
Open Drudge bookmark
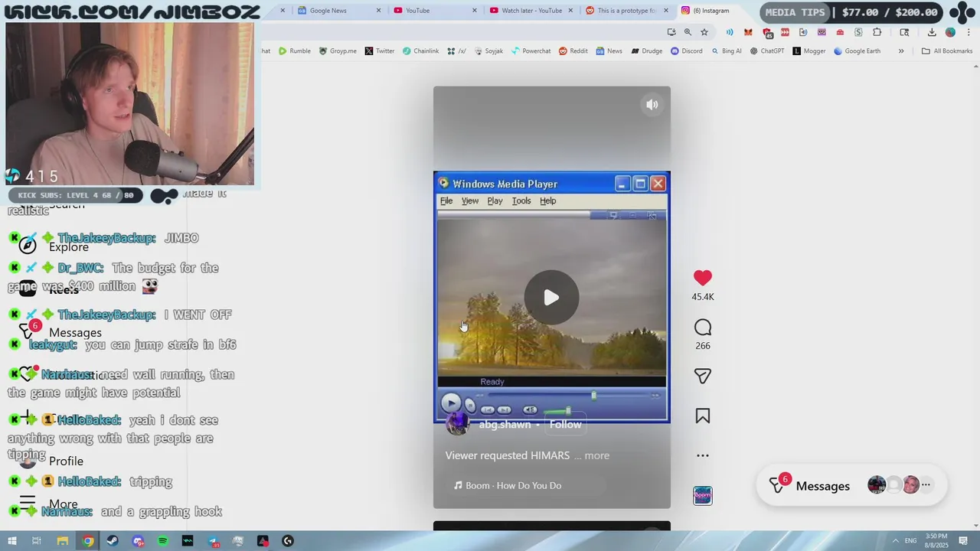[647, 51]
